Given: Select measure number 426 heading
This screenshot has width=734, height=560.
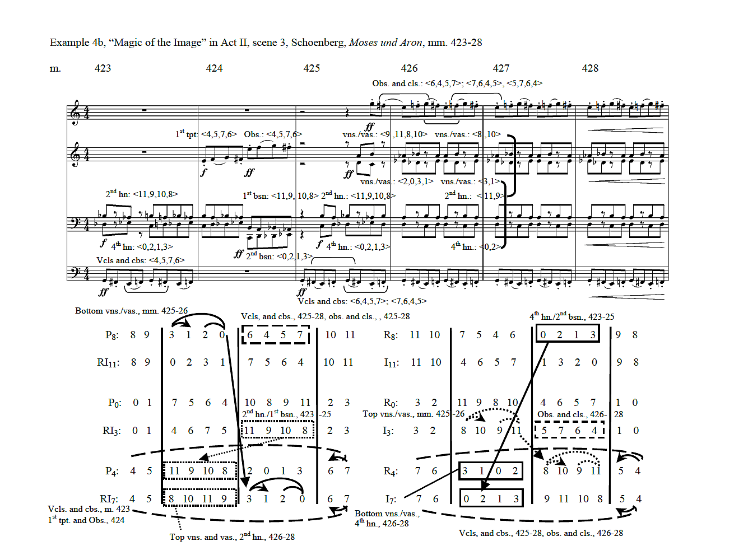Looking at the screenshot, I should [409, 68].
